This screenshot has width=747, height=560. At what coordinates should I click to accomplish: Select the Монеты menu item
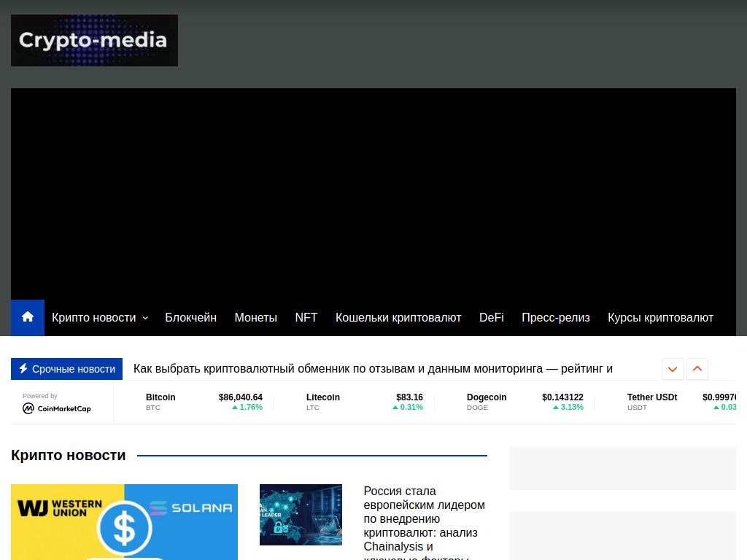255,317
